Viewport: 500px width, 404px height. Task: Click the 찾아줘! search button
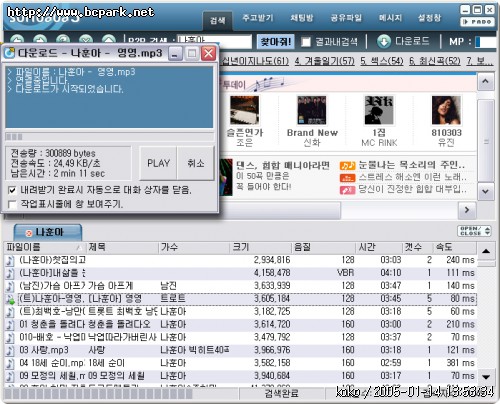point(276,42)
